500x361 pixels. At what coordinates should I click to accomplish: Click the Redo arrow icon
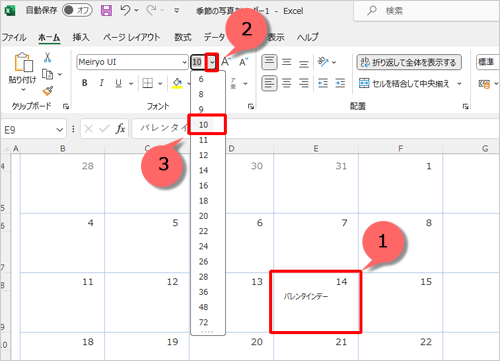pyautogui.click(x=151, y=10)
